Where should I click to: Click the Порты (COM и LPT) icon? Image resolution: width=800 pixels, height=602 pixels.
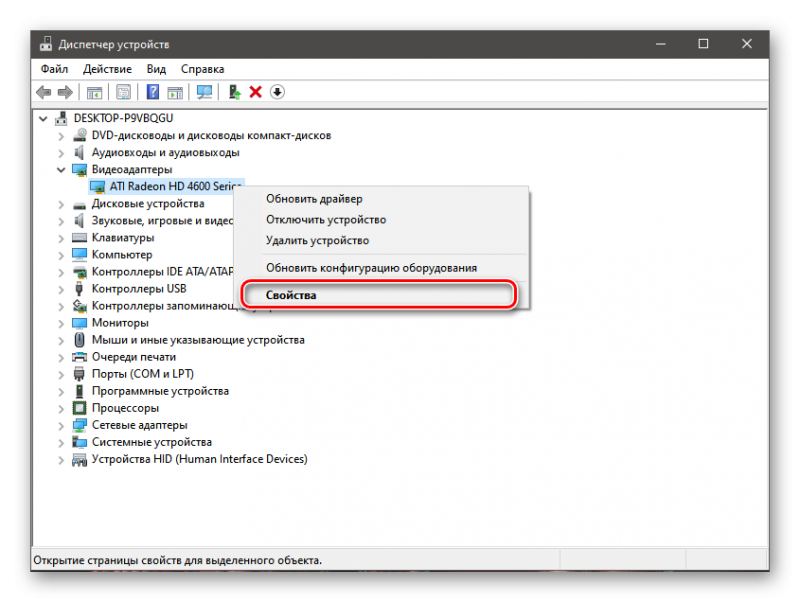pos(79,374)
